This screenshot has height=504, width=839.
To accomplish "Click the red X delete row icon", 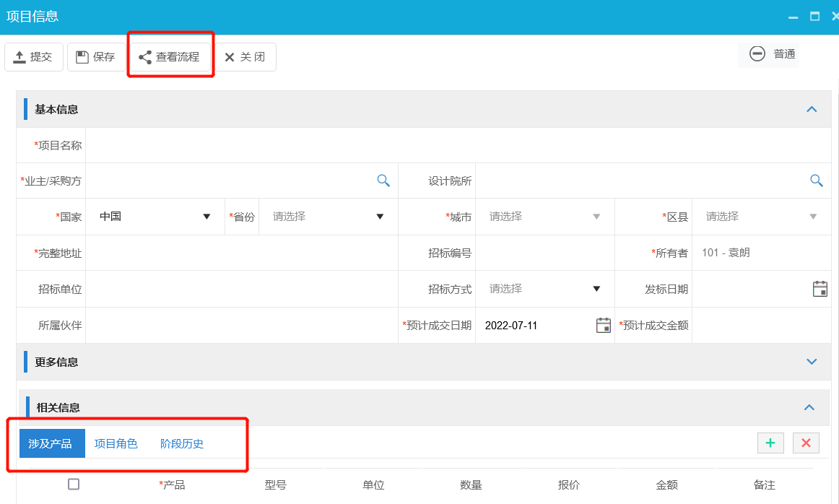I will tap(806, 443).
